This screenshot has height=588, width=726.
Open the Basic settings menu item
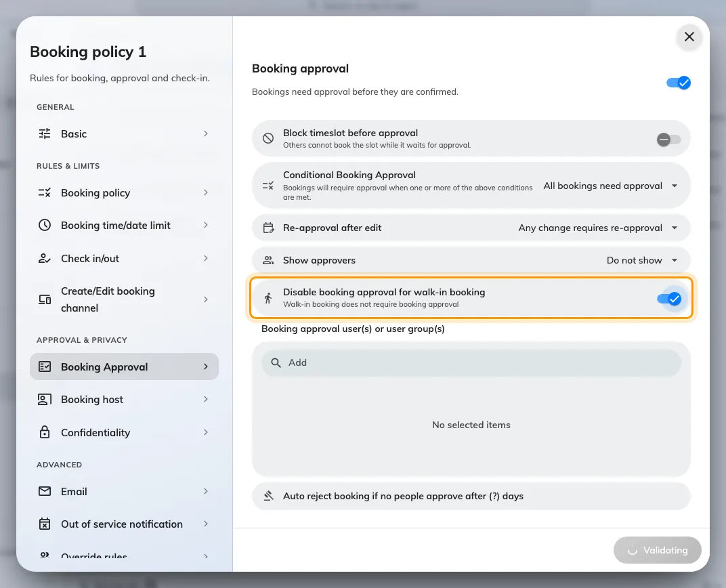click(x=124, y=134)
